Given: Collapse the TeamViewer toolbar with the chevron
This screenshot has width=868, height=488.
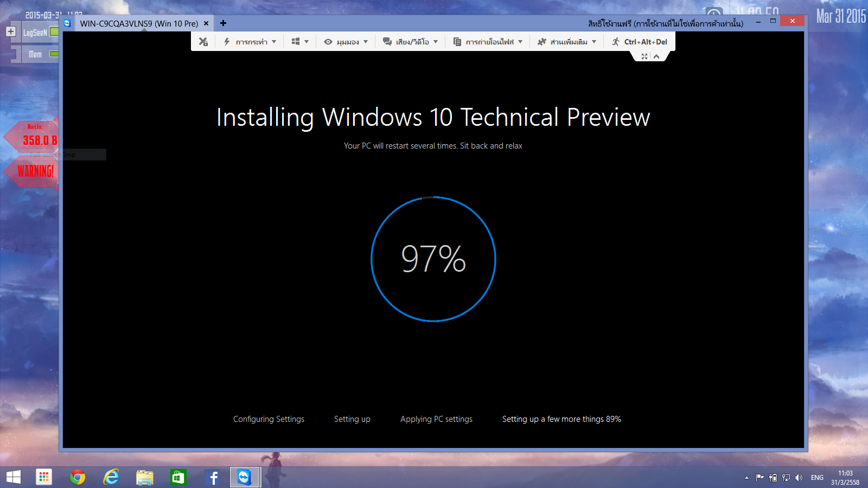Looking at the screenshot, I should click(x=656, y=56).
